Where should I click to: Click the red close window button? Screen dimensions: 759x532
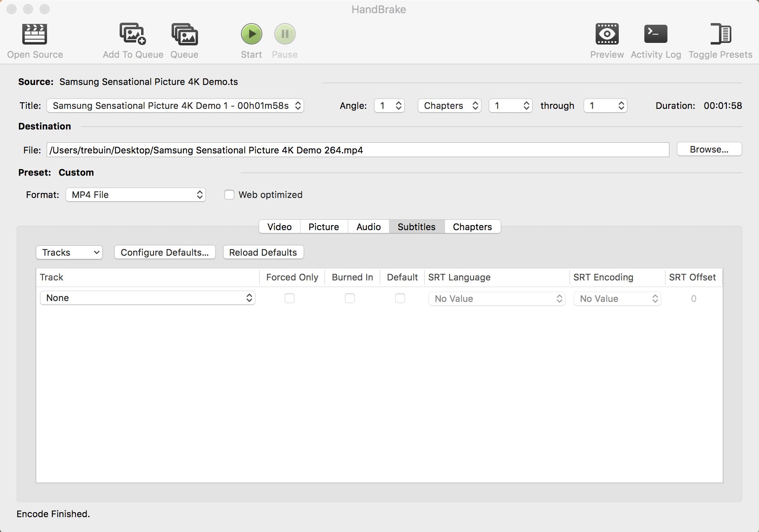coord(12,9)
